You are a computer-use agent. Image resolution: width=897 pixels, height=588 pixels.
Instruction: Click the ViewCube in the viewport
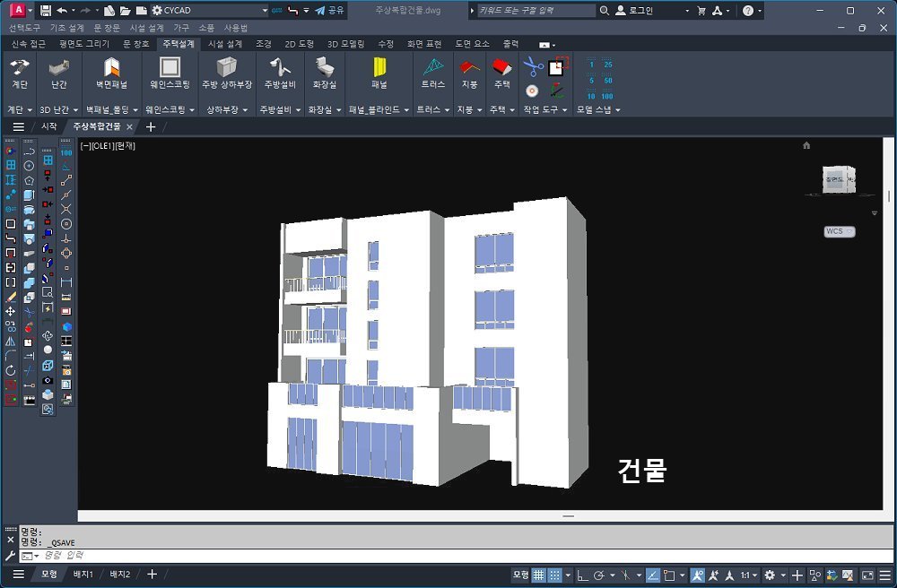click(838, 180)
